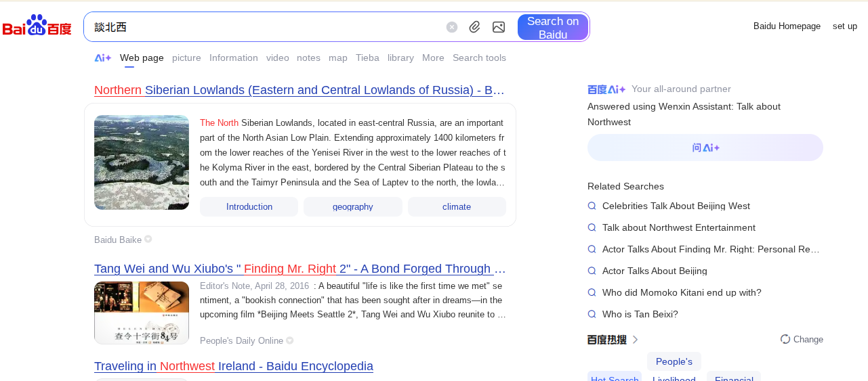The height and width of the screenshot is (381, 868).
Task: Click the Change refresh icon
Action: pos(785,339)
